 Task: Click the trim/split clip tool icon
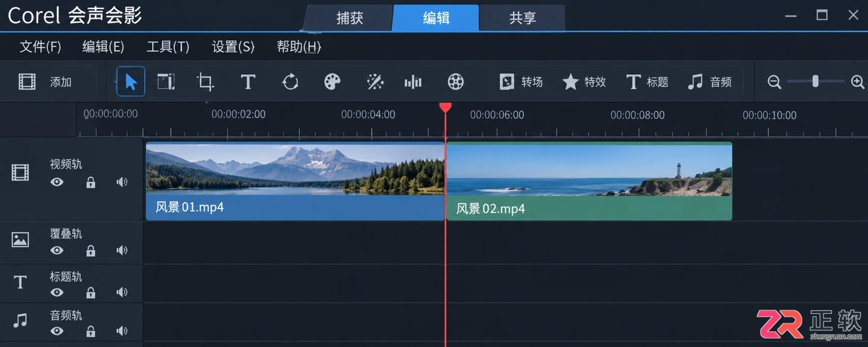[x=166, y=82]
